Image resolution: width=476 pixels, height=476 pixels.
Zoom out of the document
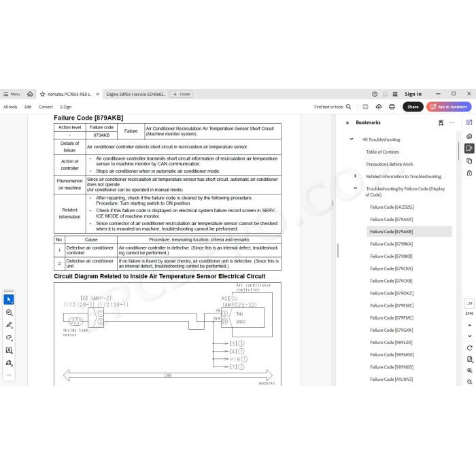[x=469, y=382]
